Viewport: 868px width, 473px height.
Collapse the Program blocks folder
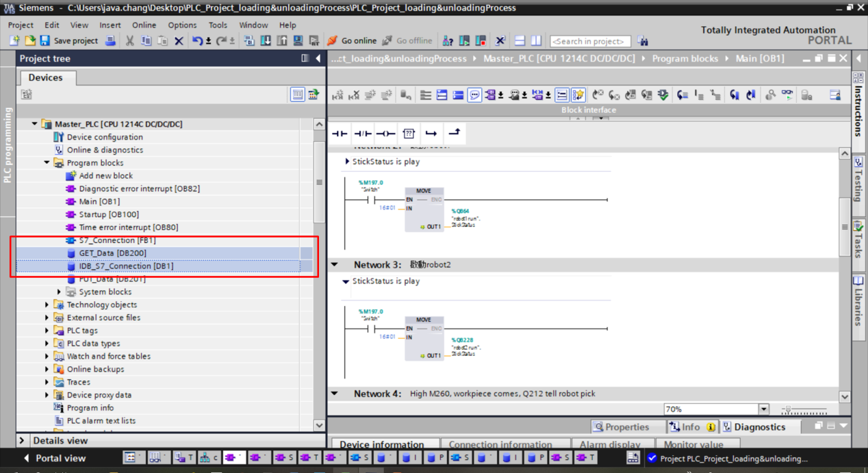click(x=47, y=163)
